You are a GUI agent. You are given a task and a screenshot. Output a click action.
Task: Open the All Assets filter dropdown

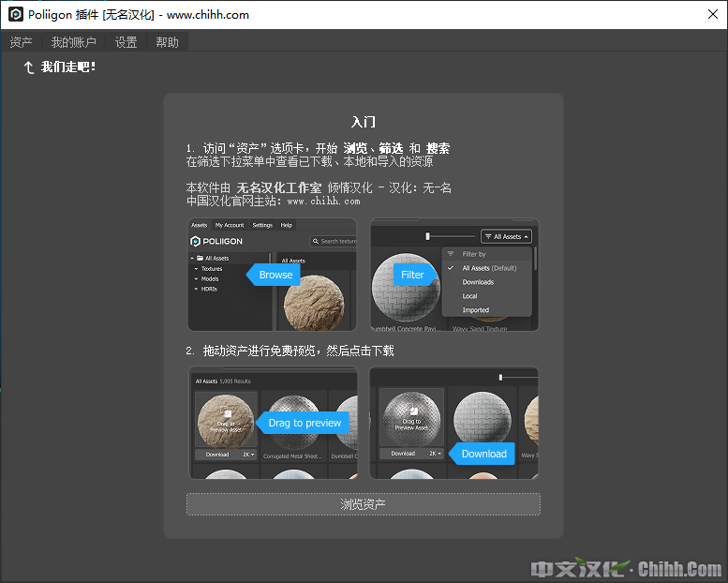click(x=507, y=236)
